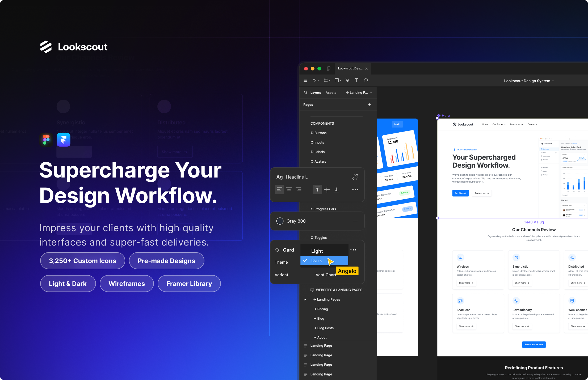Select the Comment tool
Image resolution: width=588 pixels, height=380 pixels.
(x=366, y=80)
